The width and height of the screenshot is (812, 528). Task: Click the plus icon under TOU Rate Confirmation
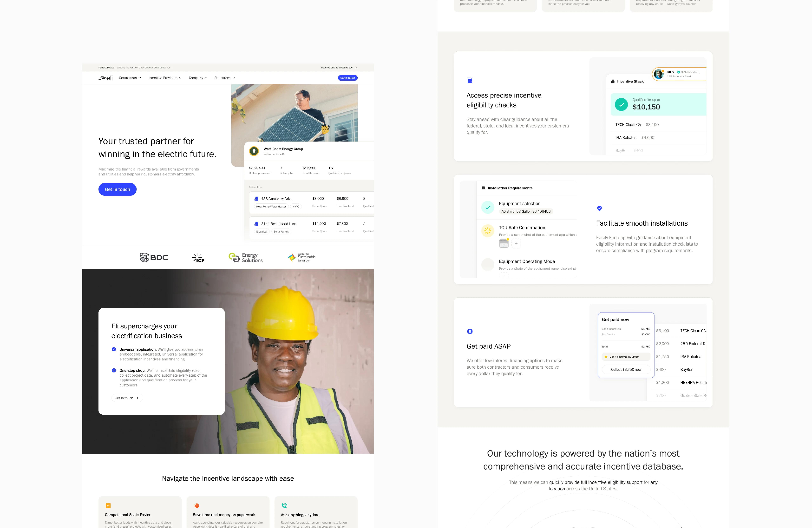coord(516,243)
